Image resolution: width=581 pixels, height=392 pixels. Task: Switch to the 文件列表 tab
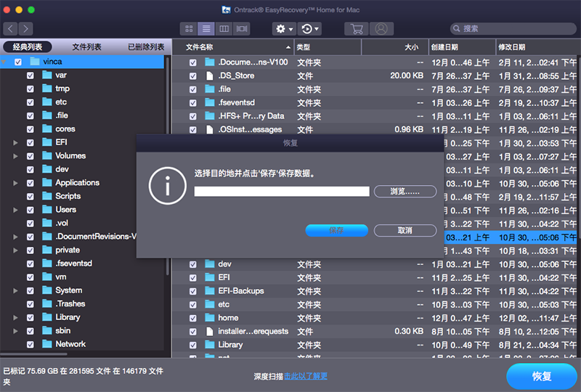click(x=86, y=46)
